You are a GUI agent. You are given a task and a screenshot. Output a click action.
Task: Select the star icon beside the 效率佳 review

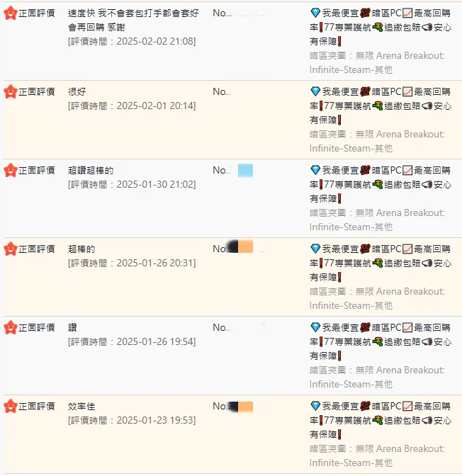[11, 406]
